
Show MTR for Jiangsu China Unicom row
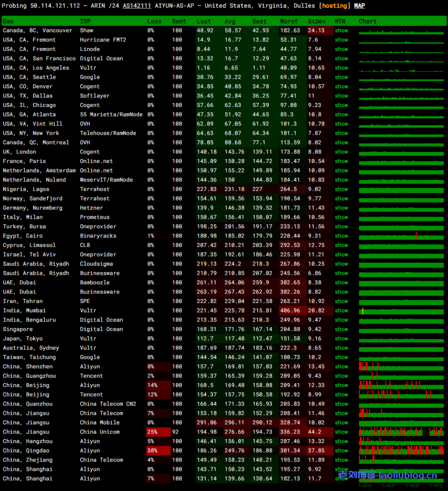click(341, 432)
